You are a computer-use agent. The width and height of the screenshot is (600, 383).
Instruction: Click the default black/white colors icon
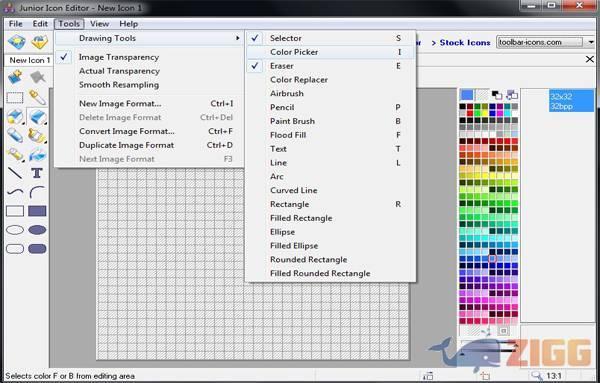[x=497, y=95]
